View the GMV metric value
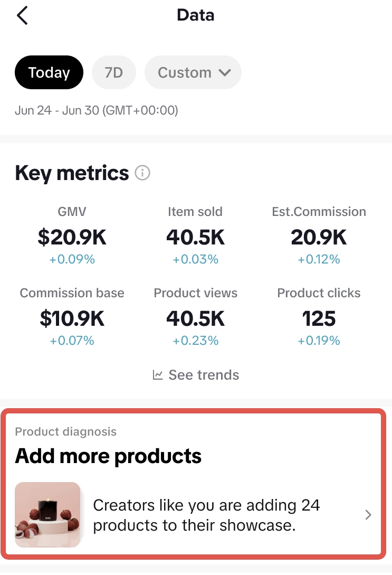392x575 pixels. point(72,238)
